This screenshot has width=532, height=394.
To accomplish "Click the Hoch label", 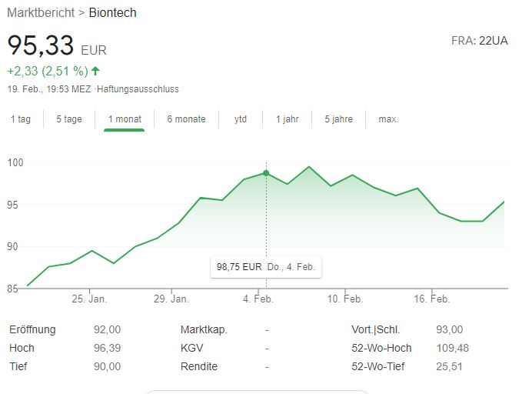I will [22, 348].
